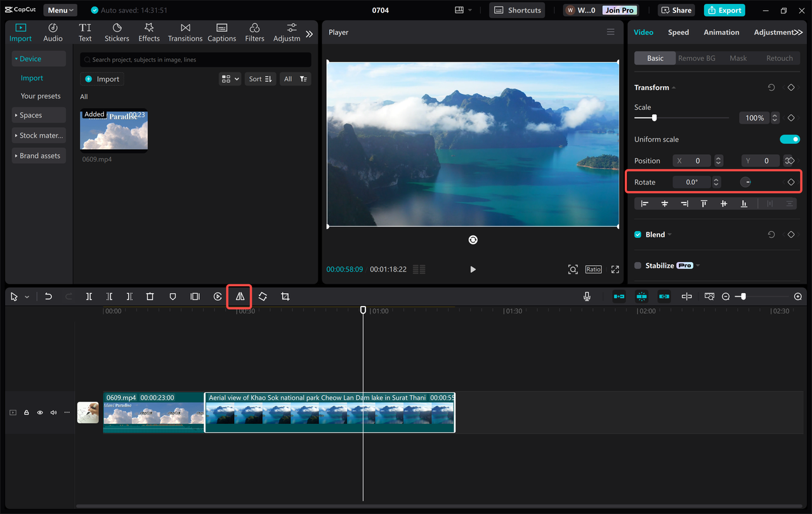Disable the Uniform scale toggle
Image resolution: width=812 pixels, height=514 pixels.
[790, 139]
